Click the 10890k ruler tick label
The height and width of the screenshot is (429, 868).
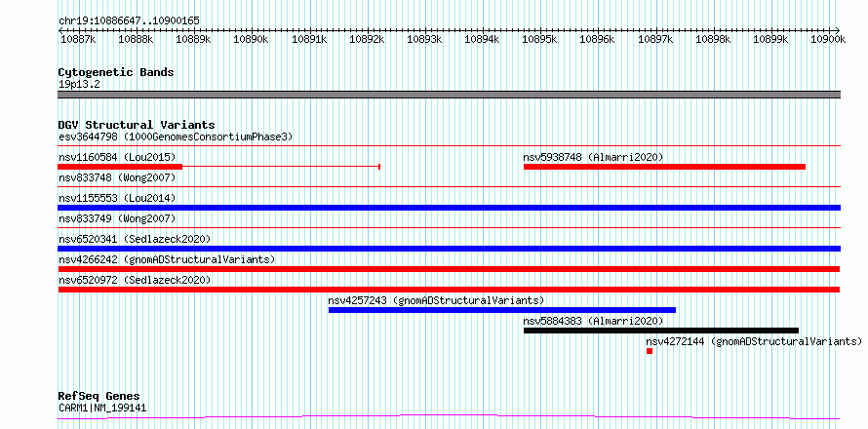click(251, 39)
